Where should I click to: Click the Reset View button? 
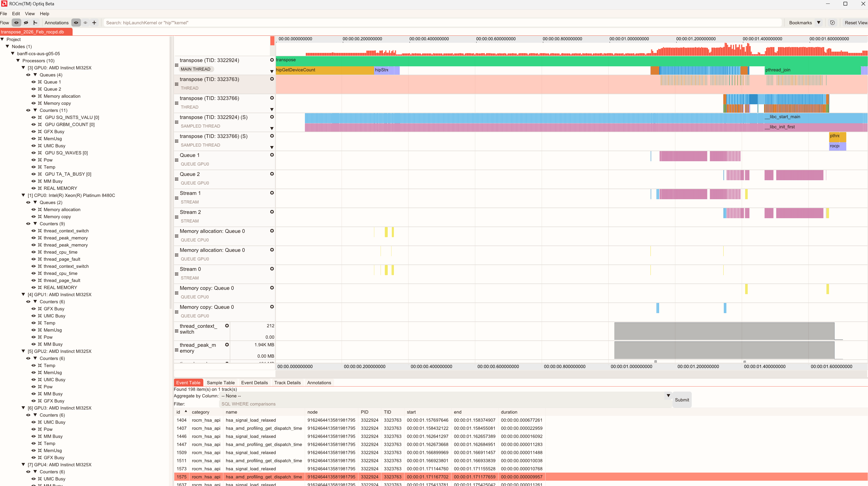coord(856,23)
